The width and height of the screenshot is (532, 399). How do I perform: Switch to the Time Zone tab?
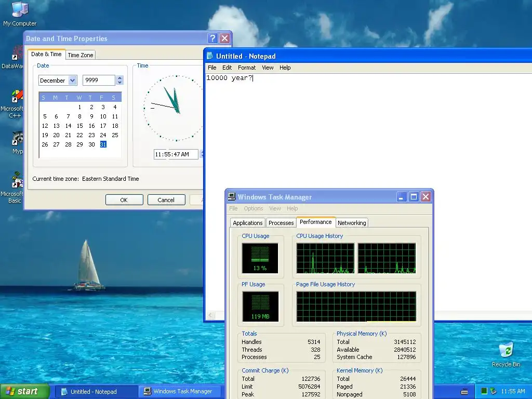coord(81,55)
